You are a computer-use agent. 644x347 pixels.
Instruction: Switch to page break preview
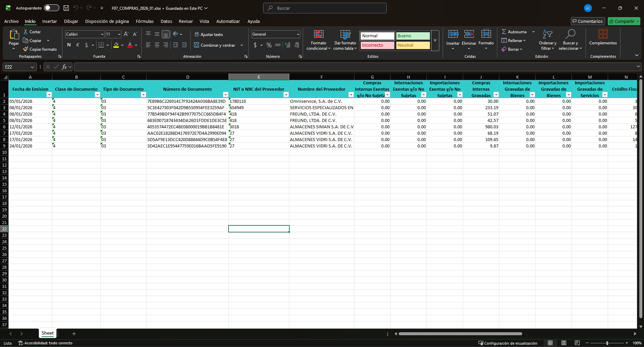[577, 343]
